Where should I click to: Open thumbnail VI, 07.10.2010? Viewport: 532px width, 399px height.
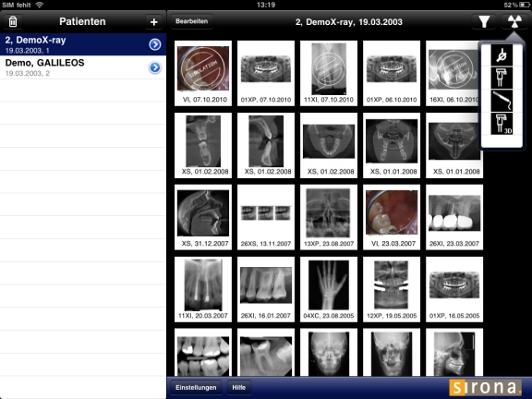203,73
